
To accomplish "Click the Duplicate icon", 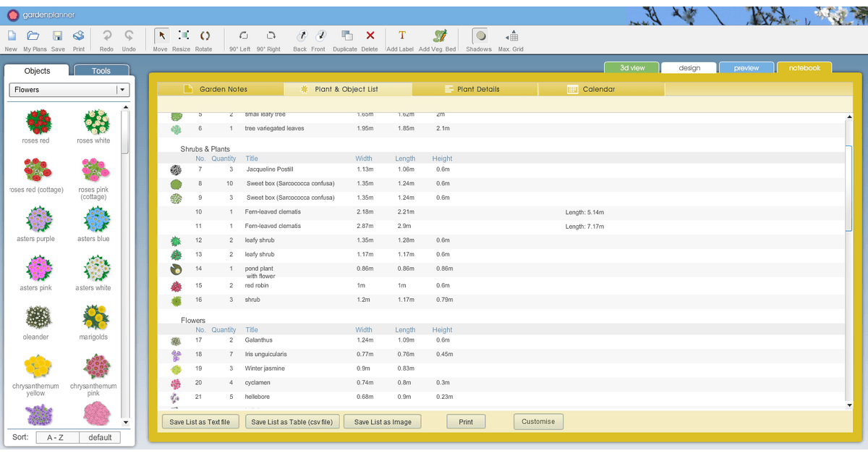I will (346, 36).
